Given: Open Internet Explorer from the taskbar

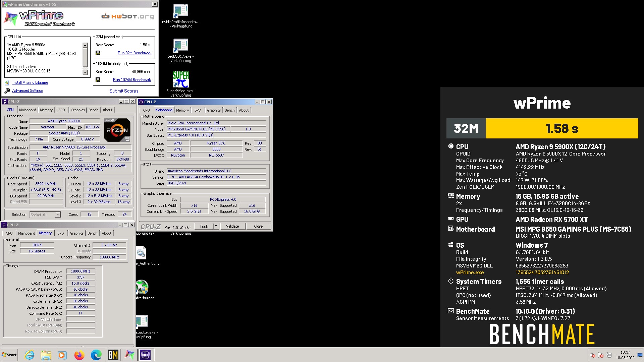Looking at the screenshot, I should [30, 355].
